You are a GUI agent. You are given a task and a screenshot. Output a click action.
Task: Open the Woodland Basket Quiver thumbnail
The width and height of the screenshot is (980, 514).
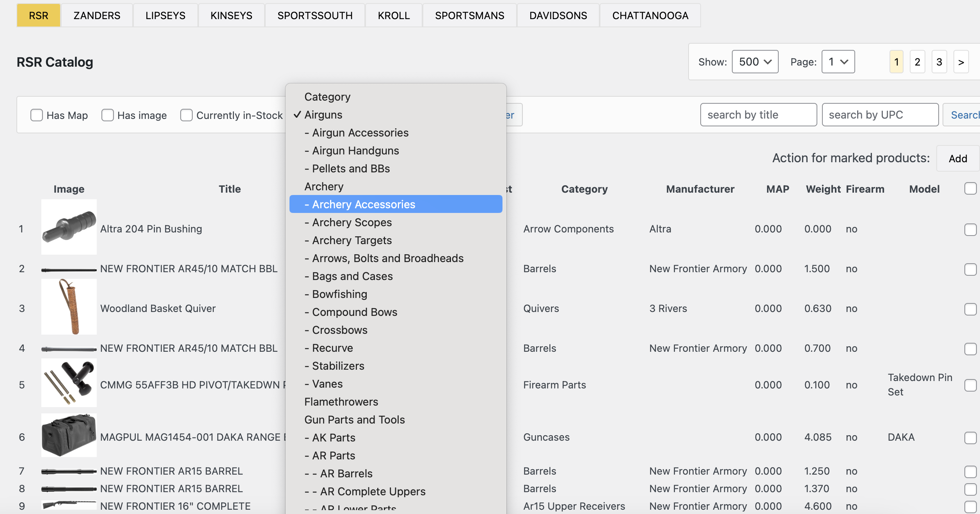pyautogui.click(x=69, y=307)
